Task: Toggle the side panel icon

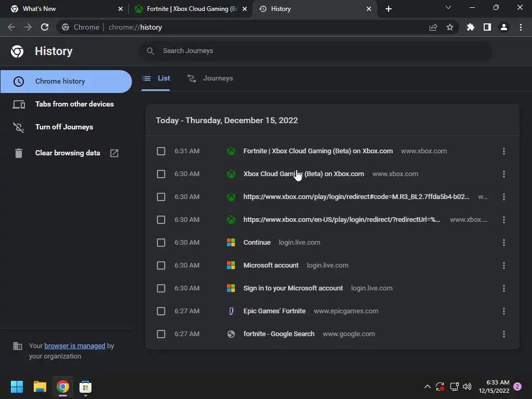Action: (x=487, y=27)
